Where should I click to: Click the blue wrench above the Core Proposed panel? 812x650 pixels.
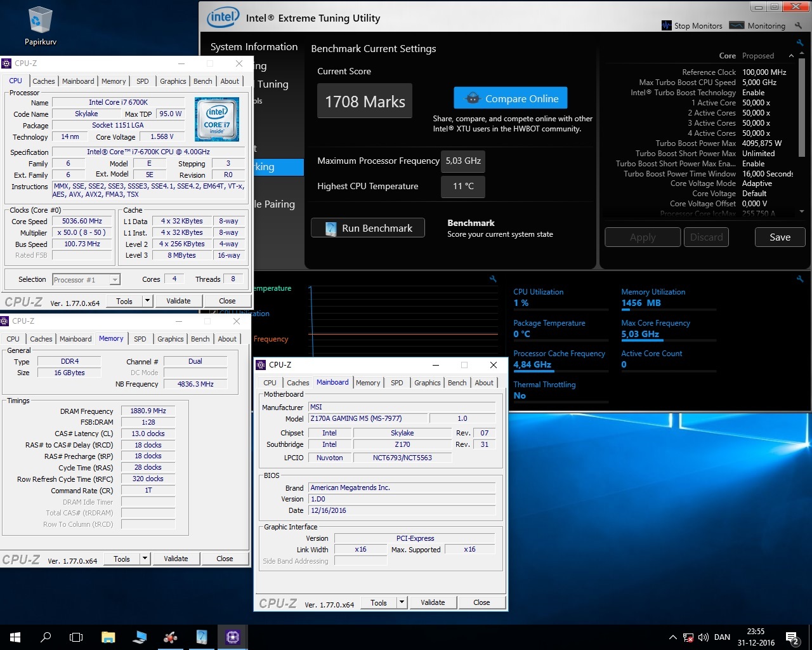[x=800, y=43]
